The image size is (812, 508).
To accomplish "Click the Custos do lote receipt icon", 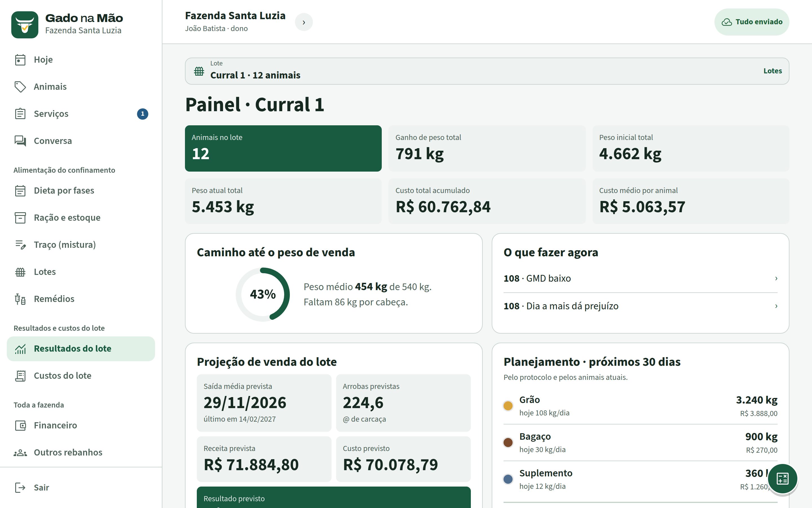I will click(x=20, y=376).
